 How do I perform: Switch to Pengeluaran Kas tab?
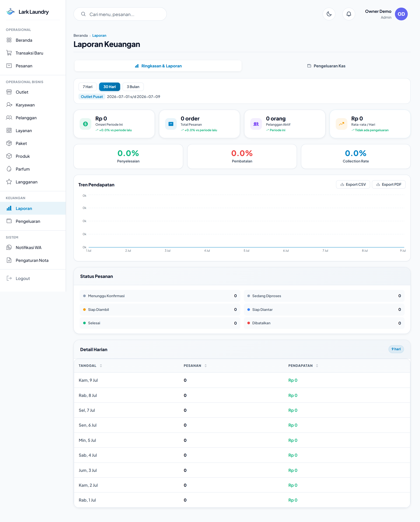point(326,66)
